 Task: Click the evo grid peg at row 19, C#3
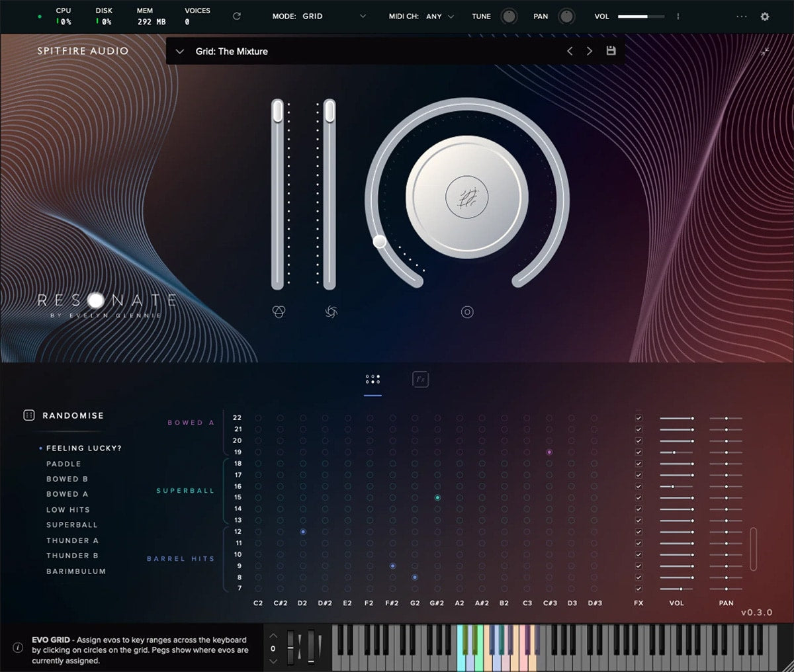549,452
